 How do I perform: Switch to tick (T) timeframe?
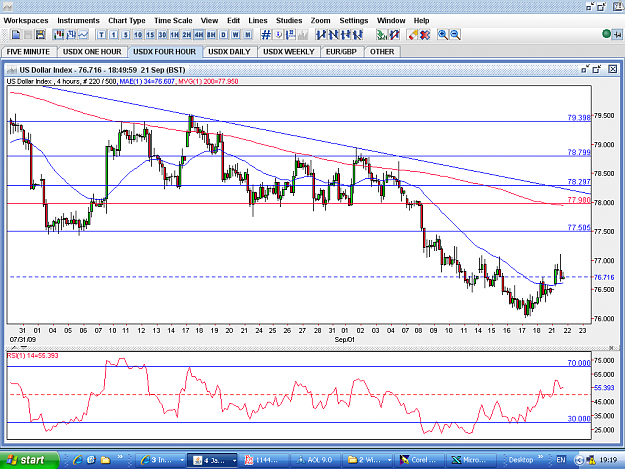point(101,35)
